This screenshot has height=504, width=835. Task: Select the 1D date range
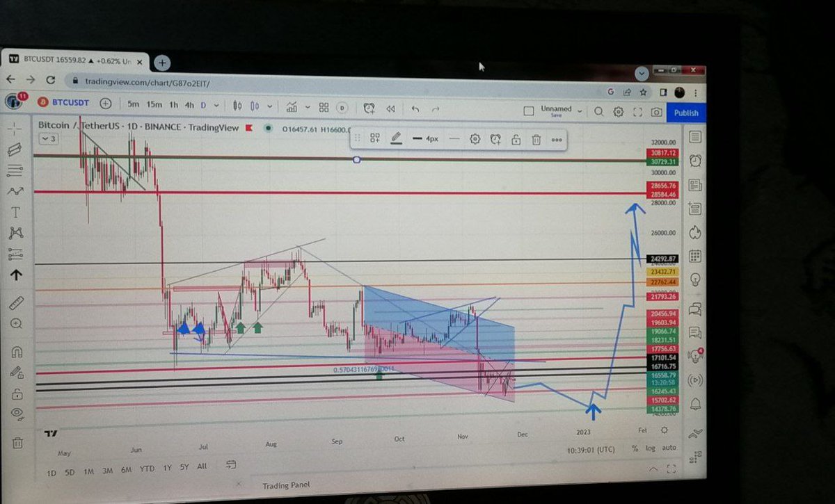click(x=51, y=473)
